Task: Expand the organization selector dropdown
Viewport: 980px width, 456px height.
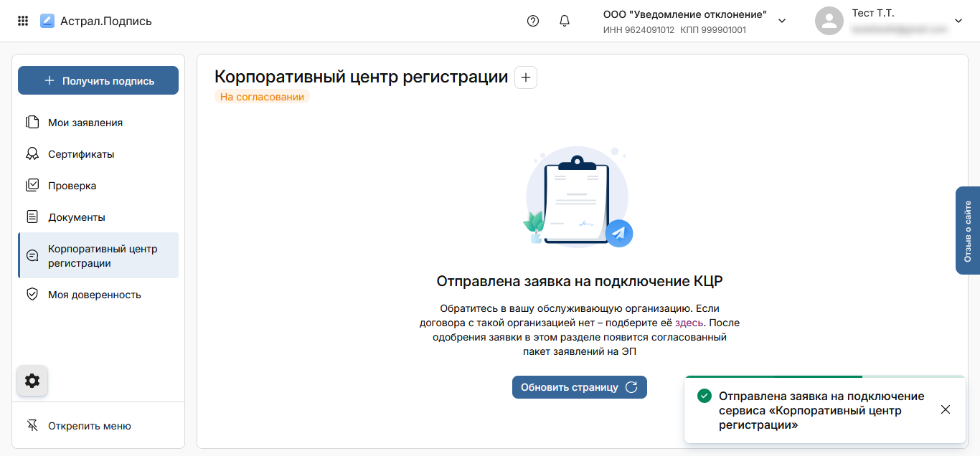Action: pyautogui.click(x=782, y=21)
